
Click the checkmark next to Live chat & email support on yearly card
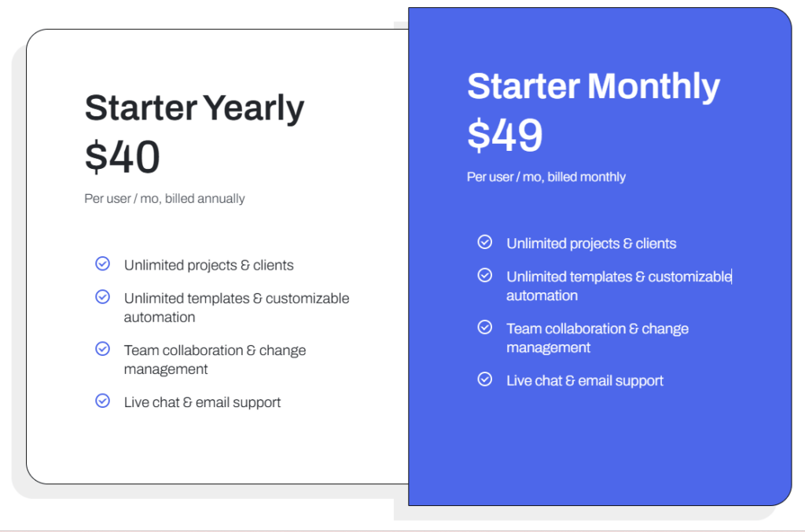102,401
